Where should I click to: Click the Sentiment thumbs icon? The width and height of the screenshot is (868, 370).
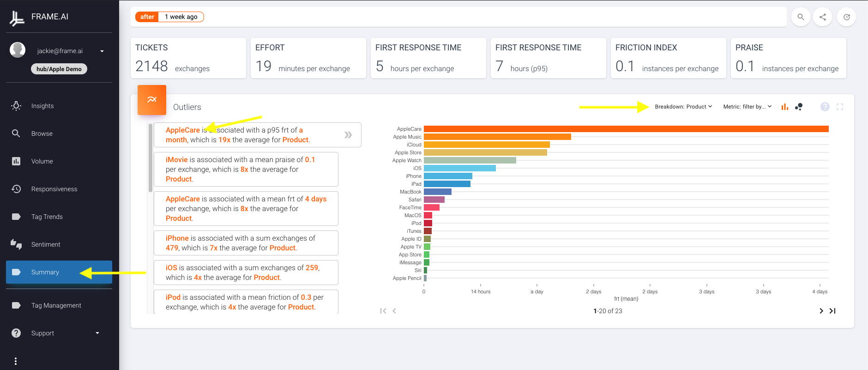tap(16, 244)
